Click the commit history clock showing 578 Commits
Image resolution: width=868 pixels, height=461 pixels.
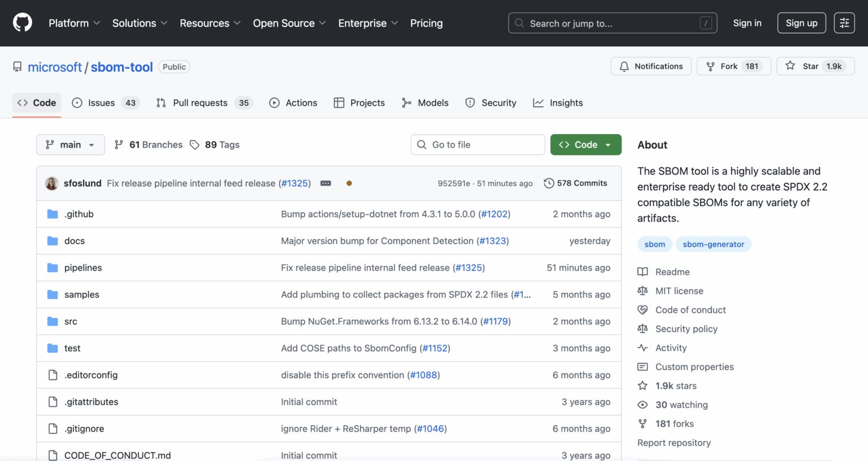549,183
